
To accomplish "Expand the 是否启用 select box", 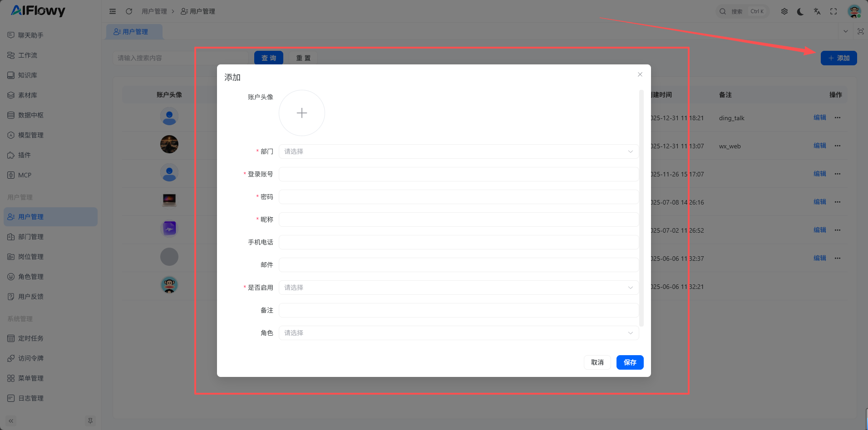I will tap(459, 288).
